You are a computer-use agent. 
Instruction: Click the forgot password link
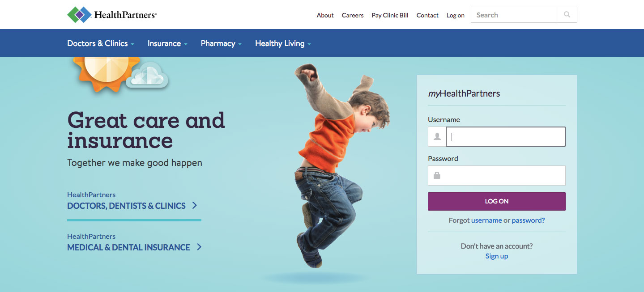click(528, 220)
